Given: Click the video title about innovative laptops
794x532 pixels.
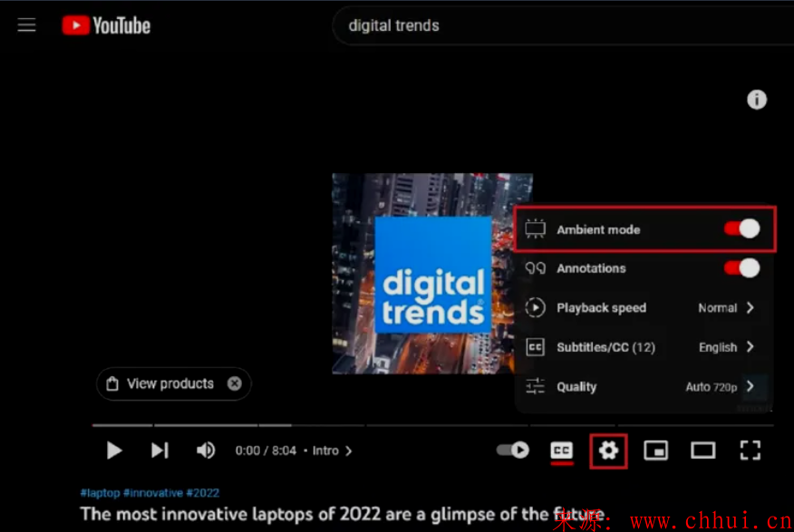Looking at the screenshot, I should [343, 514].
